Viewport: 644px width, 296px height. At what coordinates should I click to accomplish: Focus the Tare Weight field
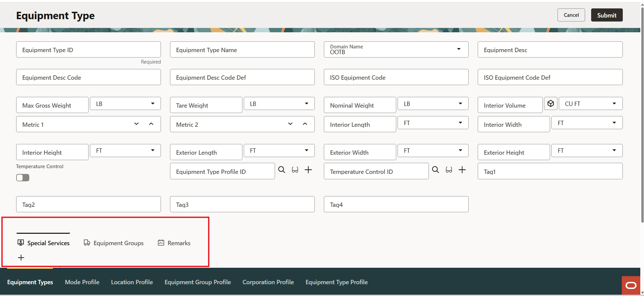pyautogui.click(x=206, y=105)
